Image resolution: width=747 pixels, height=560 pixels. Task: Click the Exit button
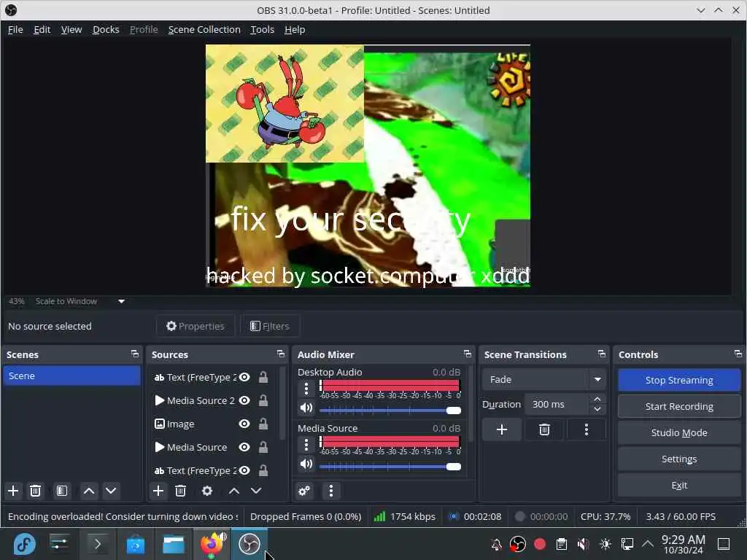coord(679,485)
